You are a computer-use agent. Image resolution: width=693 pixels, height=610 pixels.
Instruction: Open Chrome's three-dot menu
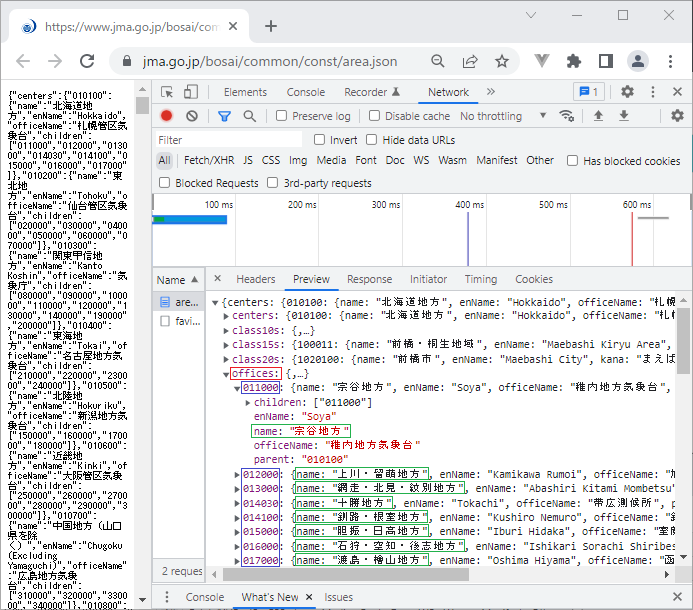coord(670,61)
